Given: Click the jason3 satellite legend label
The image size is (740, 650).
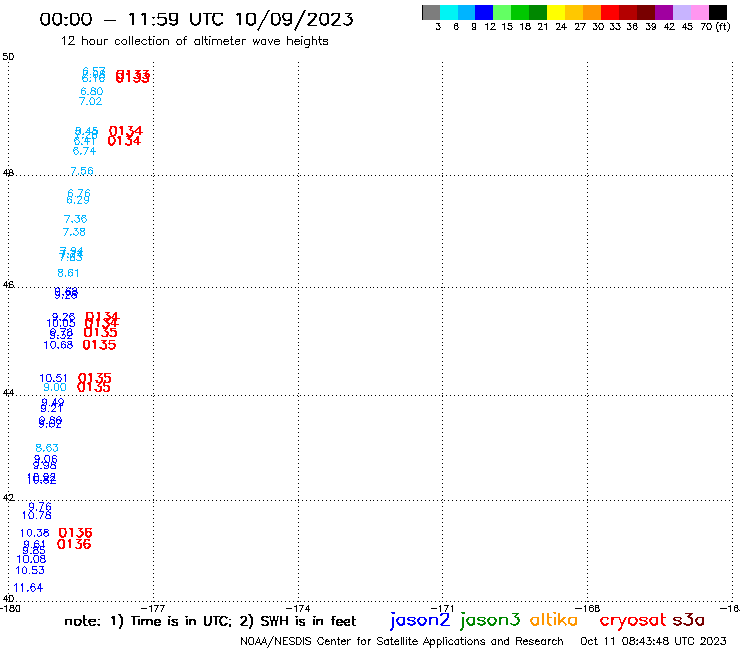Looking at the screenshot, I should [x=490, y=620].
